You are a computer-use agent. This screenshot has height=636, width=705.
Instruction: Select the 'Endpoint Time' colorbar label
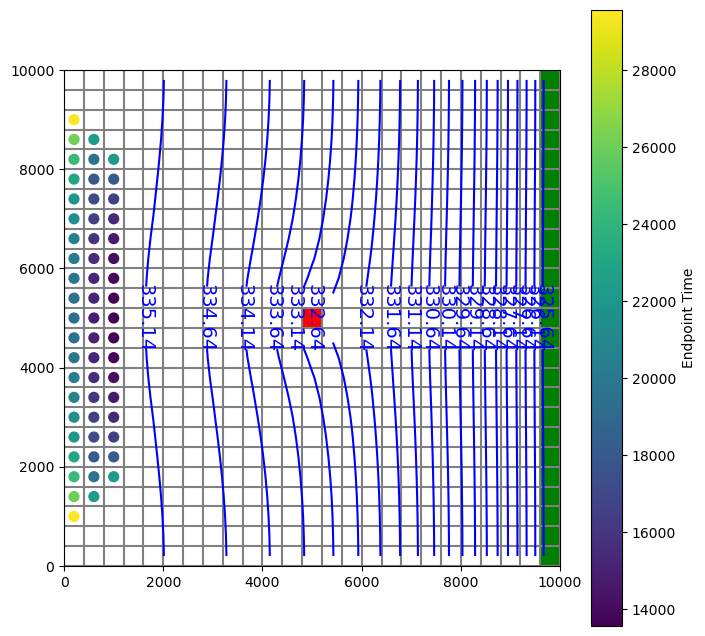pyautogui.click(x=687, y=318)
